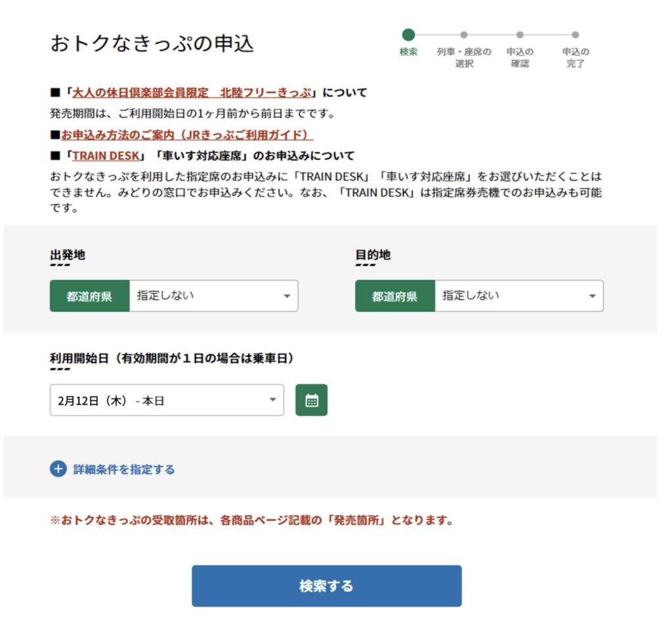Click the 検索 step label
Viewport: 672px width, 627px height.
(408, 52)
